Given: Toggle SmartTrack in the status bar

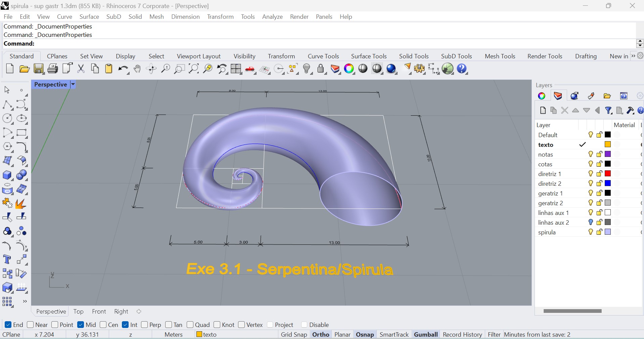Looking at the screenshot, I should coord(394,334).
